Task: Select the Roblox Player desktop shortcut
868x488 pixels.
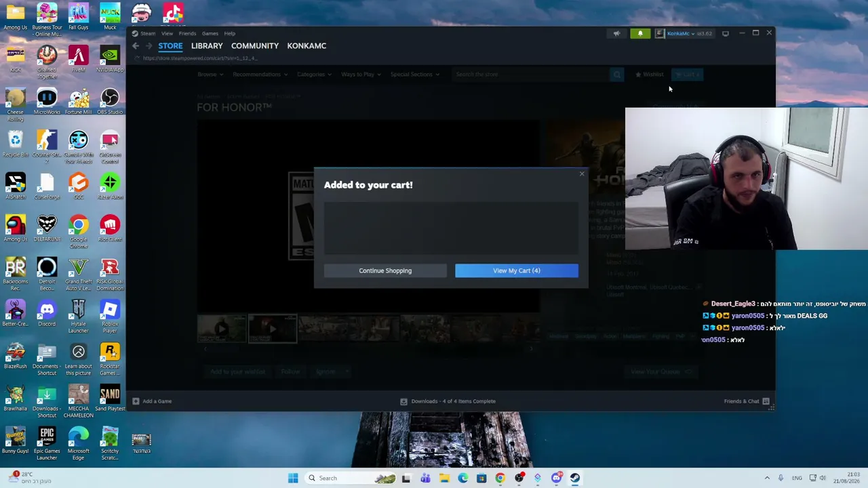Action: [x=110, y=317]
